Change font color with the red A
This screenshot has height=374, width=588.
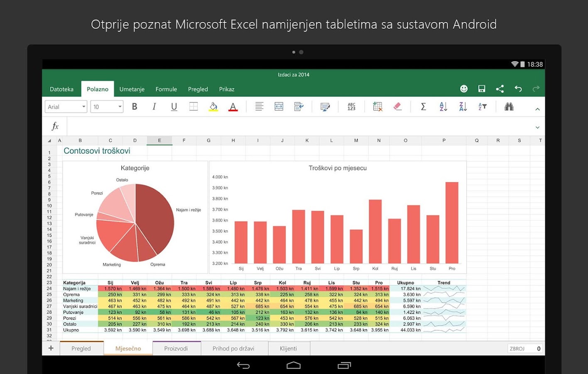(233, 106)
